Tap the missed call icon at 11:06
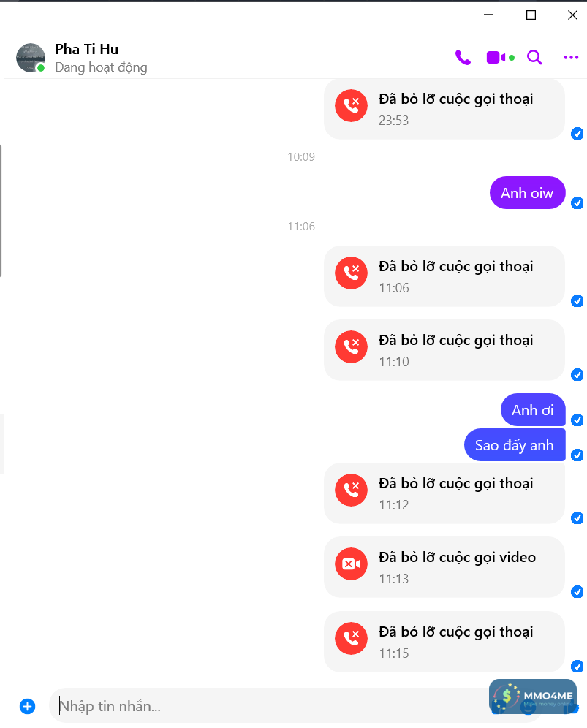Image resolution: width=587 pixels, height=728 pixels. tap(351, 273)
